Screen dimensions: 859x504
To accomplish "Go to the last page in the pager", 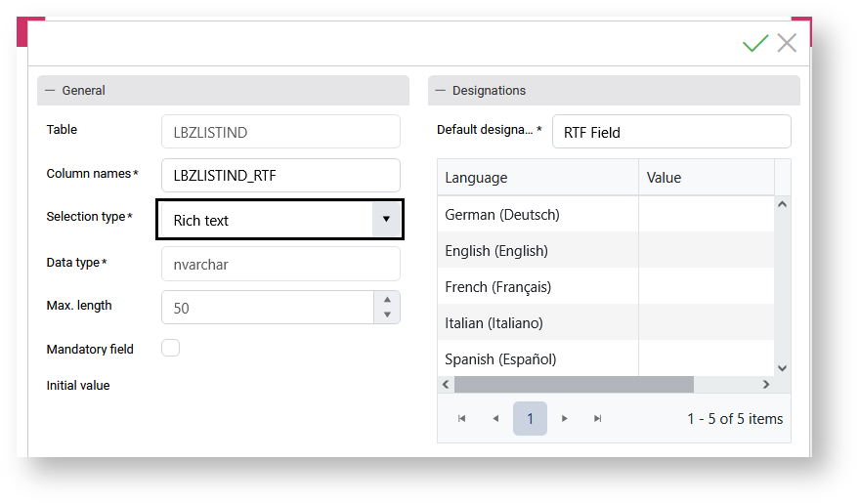I will point(598,419).
